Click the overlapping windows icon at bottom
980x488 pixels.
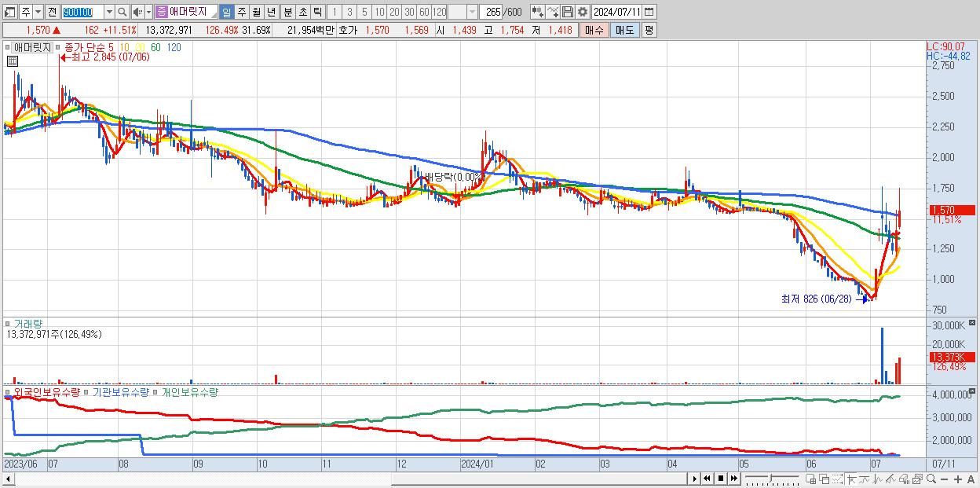click(825, 479)
